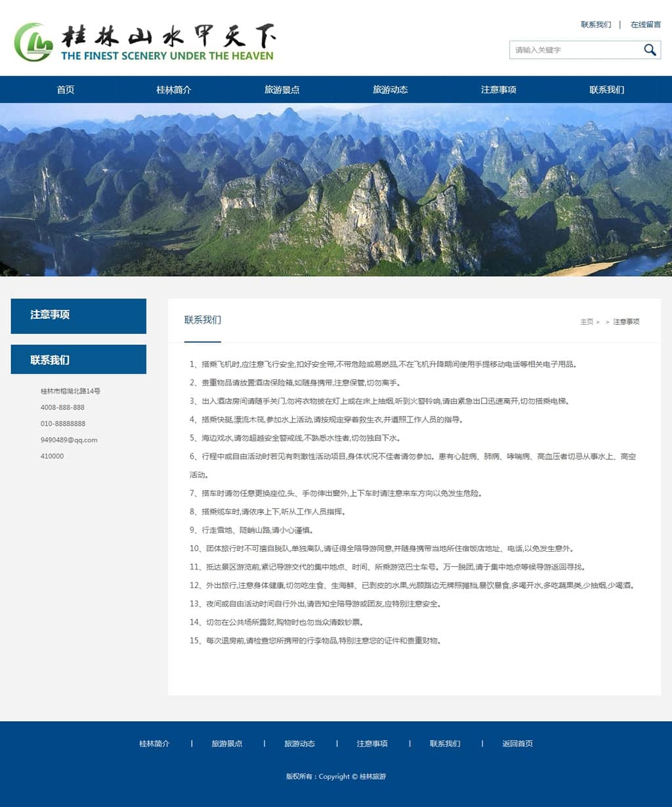Screen dimensions: 672x807
Task: Click the magnifying glass search icon
Action: tap(650, 50)
